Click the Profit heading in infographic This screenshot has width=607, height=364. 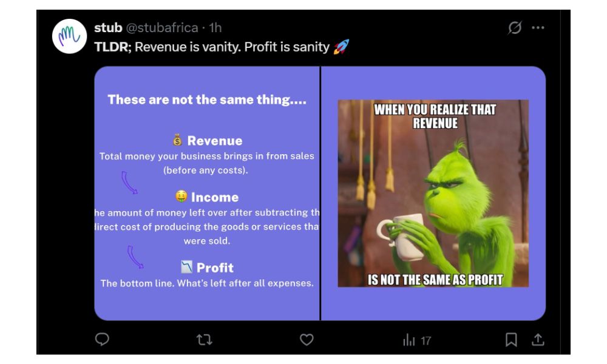point(215,268)
